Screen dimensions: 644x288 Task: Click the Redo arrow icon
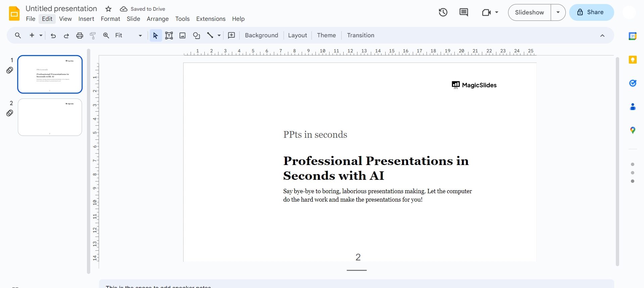(x=66, y=36)
